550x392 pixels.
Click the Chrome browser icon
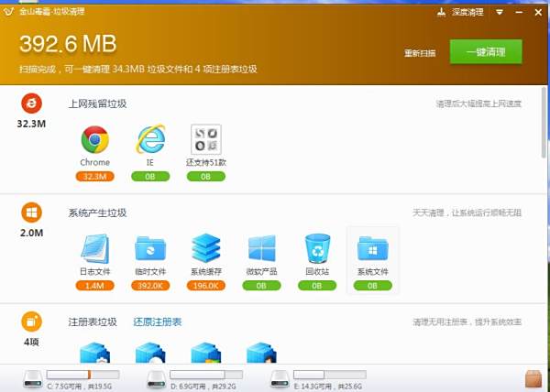[x=94, y=139]
